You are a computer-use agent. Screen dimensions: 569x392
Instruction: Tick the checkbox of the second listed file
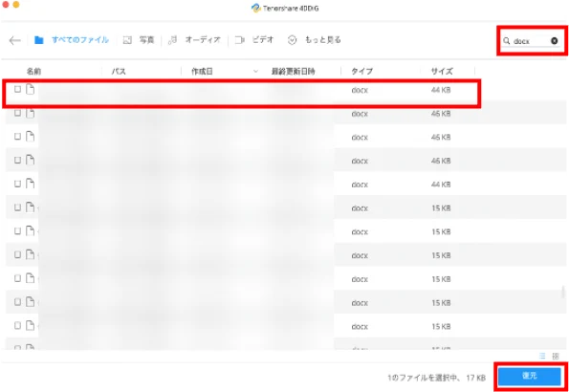coord(17,113)
